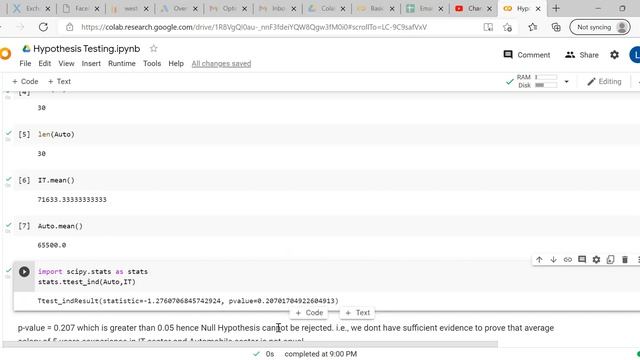Screen dimensions: 640x360
Task: Delete the current cell
Action: [x=625, y=260]
